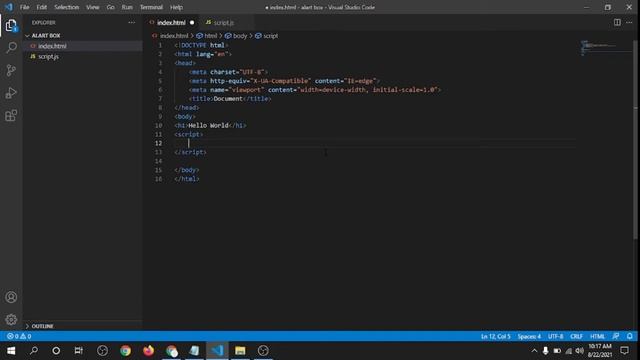Open Windows taskbar search
This screenshot has width=640, height=360.
pyautogui.click(x=34, y=351)
